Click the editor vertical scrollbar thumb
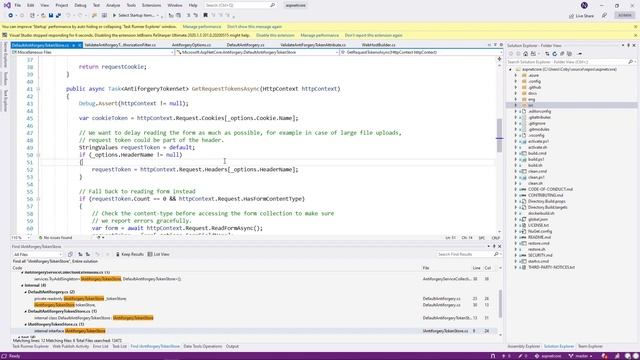The width and height of the screenshot is (640, 360). click(499, 135)
